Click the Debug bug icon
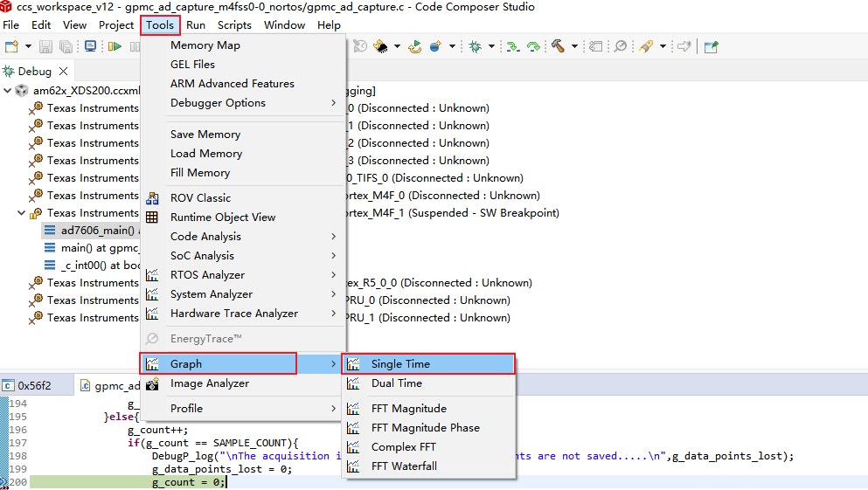The height and width of the screenshot is (490, 868). pyautogui.click(x=475, y=46)
